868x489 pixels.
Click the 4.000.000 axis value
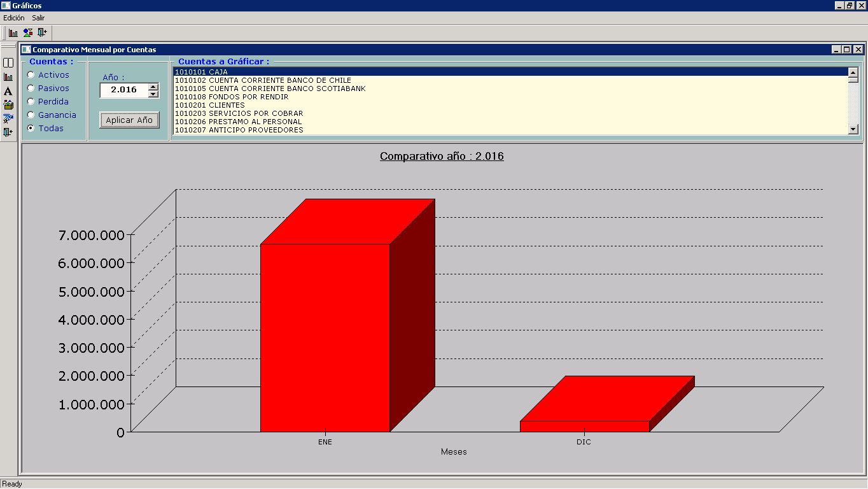(91, 319)
